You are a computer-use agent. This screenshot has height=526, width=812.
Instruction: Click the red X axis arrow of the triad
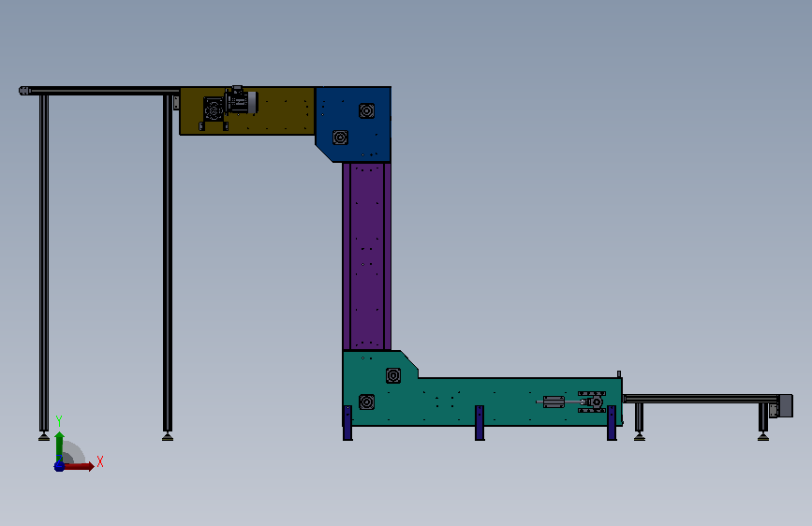[79, 466]
